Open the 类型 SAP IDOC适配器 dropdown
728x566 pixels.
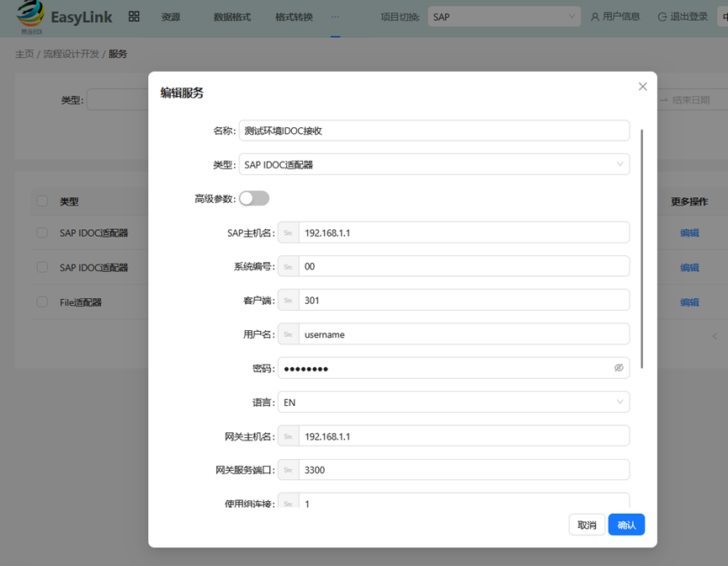coord(434,164)
